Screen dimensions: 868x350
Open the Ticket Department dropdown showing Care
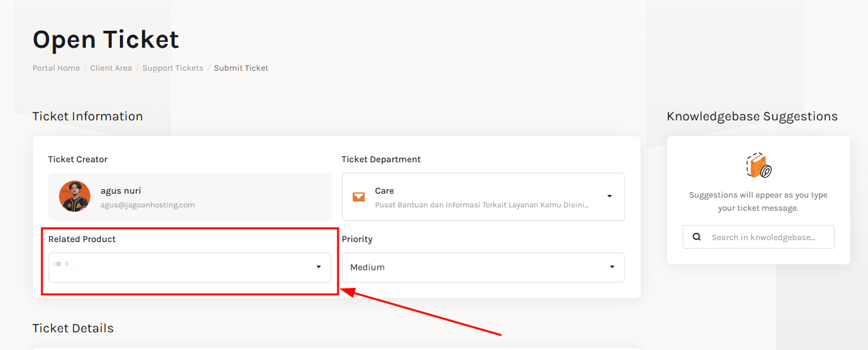pos(483,197)
